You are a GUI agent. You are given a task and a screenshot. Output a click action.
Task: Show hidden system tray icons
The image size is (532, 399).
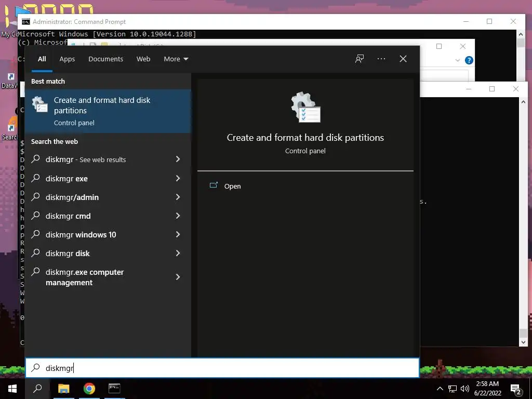click(x=440, y=389)
